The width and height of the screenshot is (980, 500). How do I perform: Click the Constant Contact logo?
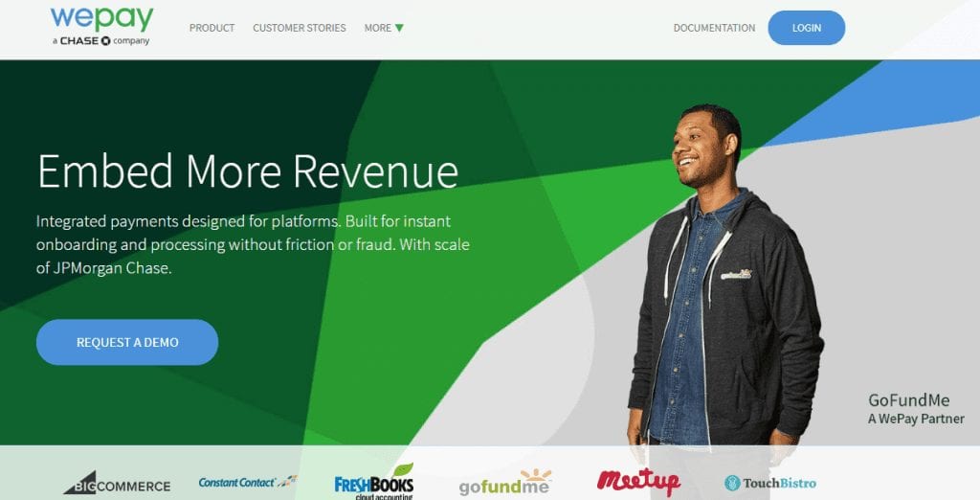(x=248, y=482)
